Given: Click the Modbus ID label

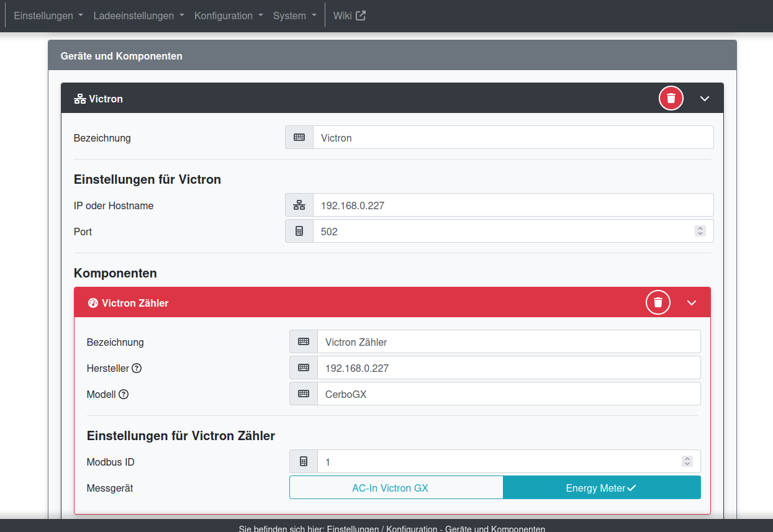Looking at the screenshot, I should (x=111, y=462).
